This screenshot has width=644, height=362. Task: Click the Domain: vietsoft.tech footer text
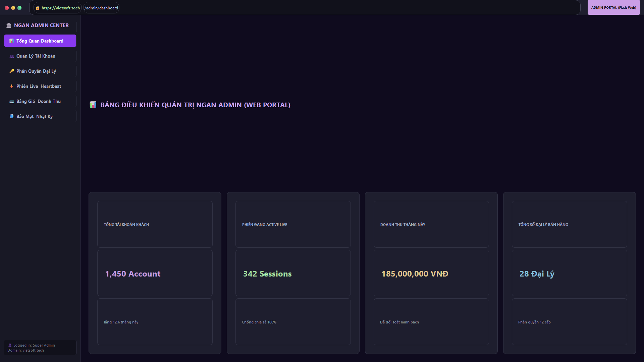pos(25,350)
